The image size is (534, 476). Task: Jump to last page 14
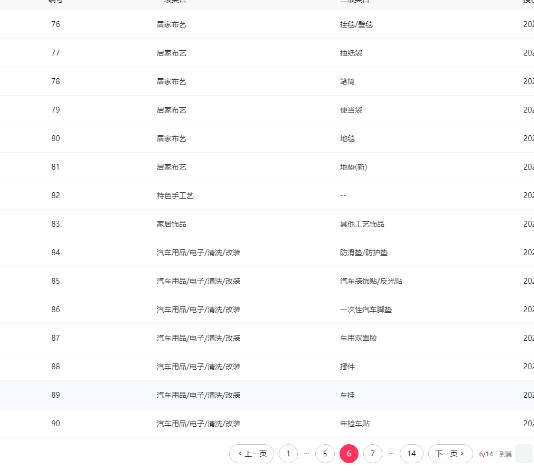tap(411, 454)
